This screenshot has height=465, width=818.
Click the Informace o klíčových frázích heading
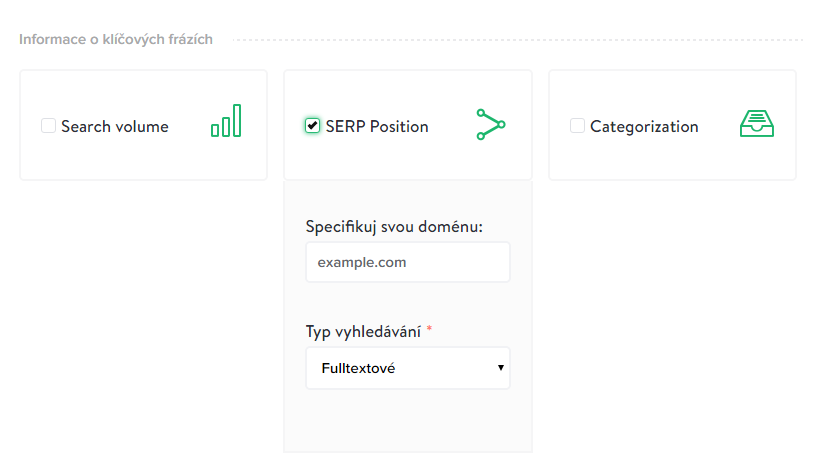(x=116, y=40)
